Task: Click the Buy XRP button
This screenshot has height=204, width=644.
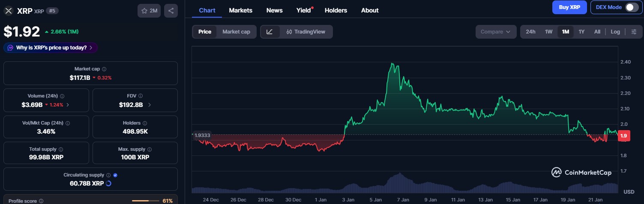Action: (569, 7)
